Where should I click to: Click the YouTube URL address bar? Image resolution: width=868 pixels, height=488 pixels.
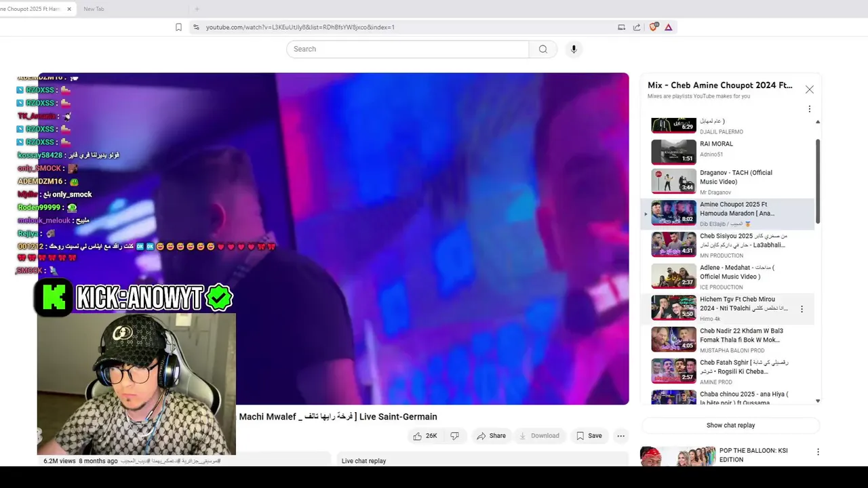click(x=407, y=27)
